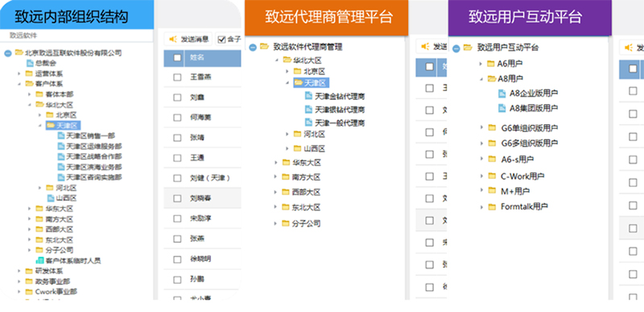Click folder icon of 客体本部
Viewport: 644px width, 312px height.
39,94
